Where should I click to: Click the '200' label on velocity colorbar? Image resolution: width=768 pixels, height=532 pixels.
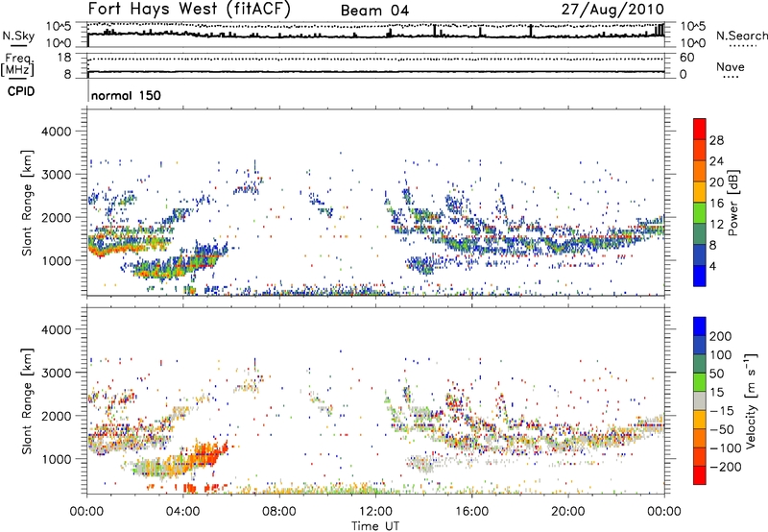pyautogui.click(x=721, y=336)
